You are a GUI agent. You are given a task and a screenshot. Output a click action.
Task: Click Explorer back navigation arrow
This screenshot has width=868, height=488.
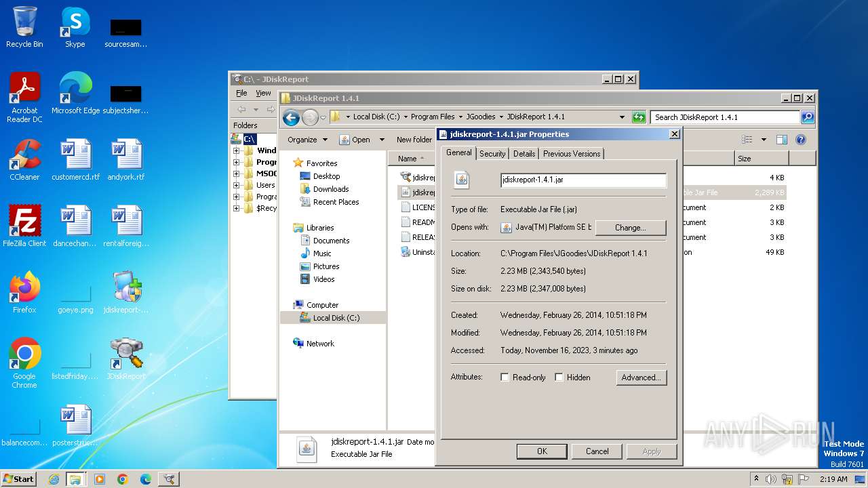[291, 117]
